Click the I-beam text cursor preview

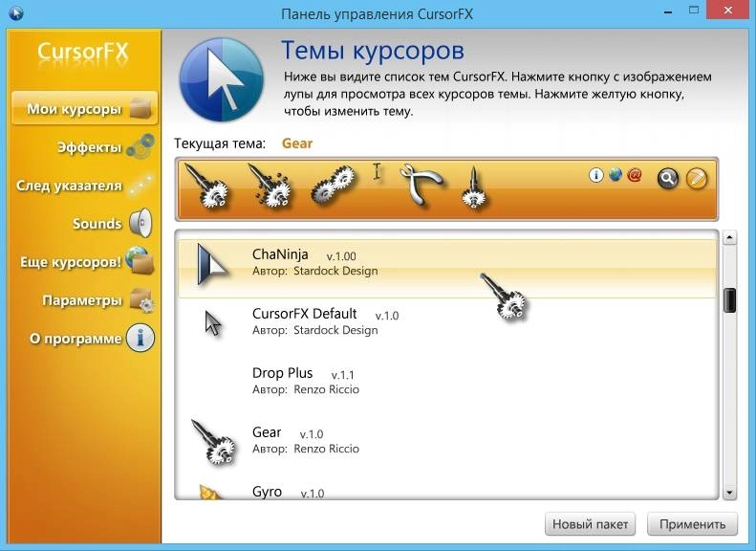[377, 172]
